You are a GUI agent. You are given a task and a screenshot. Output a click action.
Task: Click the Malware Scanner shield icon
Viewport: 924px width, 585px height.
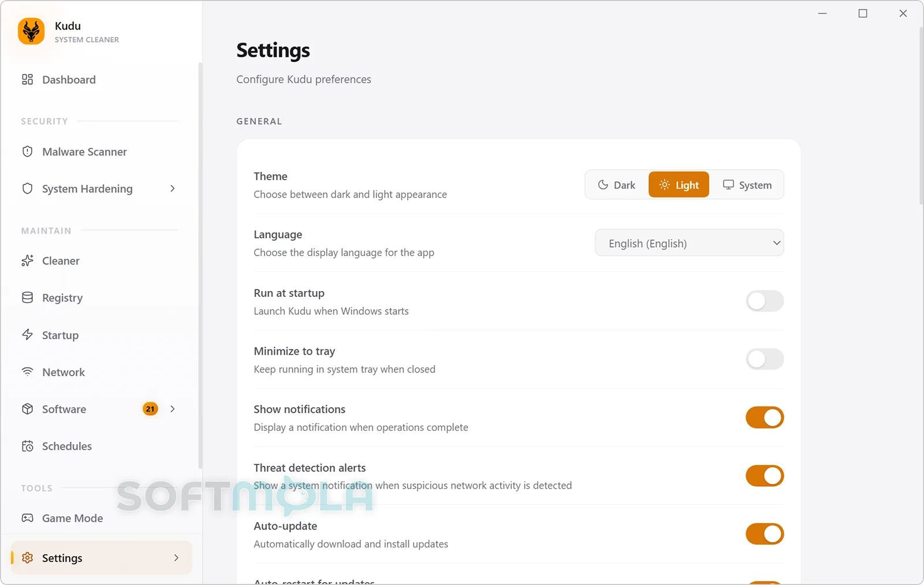[x=27, y=152]
